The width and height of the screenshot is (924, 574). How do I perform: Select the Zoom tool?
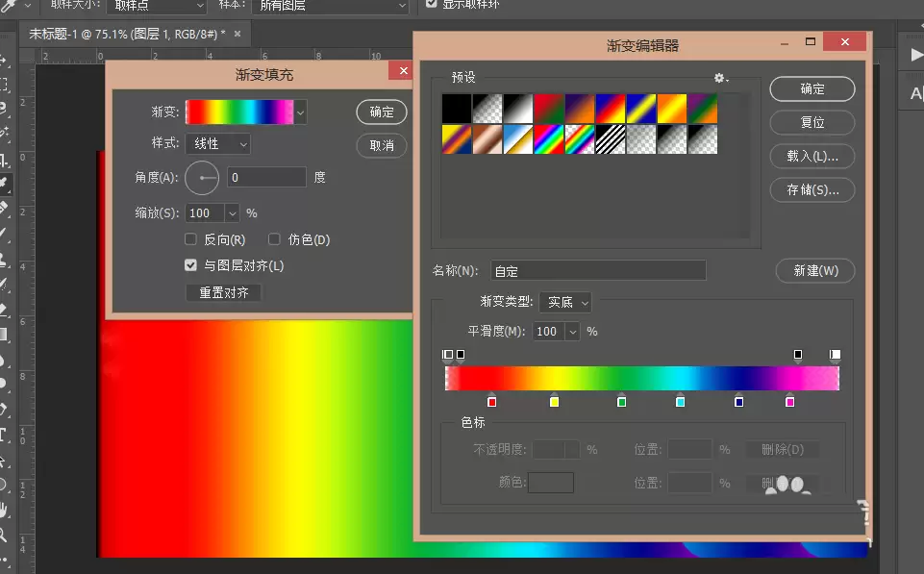pos(4,536)
